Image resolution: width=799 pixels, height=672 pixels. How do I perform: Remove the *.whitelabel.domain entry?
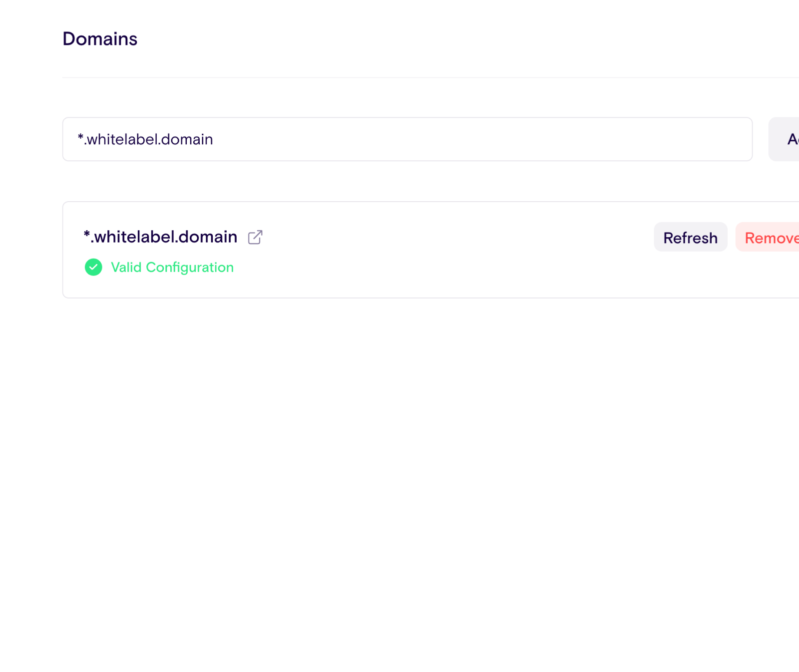pos(771,237)
